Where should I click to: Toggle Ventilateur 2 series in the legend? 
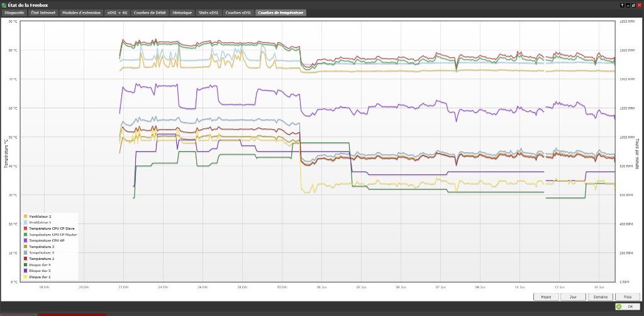pos(37,216)
